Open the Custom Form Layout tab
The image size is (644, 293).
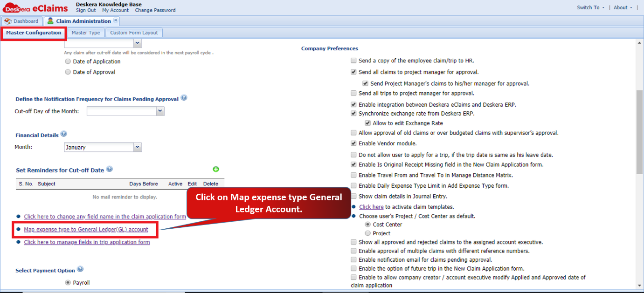(x=134, y=33)
